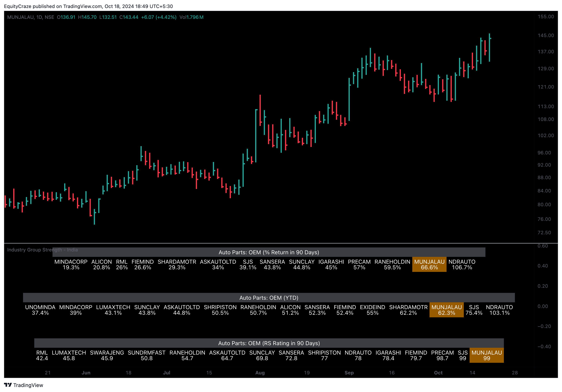Click the Vol 1.796M volume readout
Viewport: 562px width, 392px height.
coord(191,17)
